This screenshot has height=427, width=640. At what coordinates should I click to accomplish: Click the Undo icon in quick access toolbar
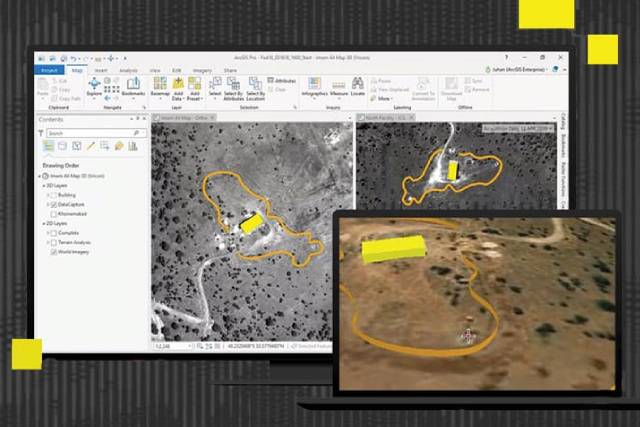[x=73, y=58]
